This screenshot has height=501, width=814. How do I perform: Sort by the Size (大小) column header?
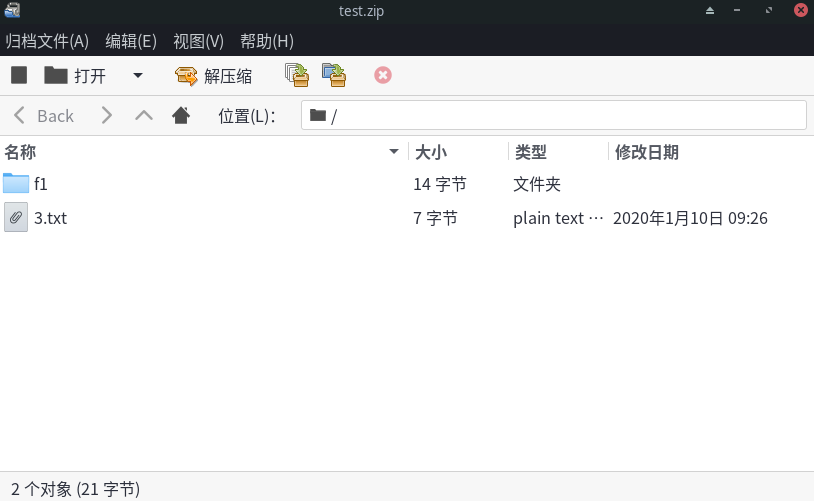click(457, 152)
